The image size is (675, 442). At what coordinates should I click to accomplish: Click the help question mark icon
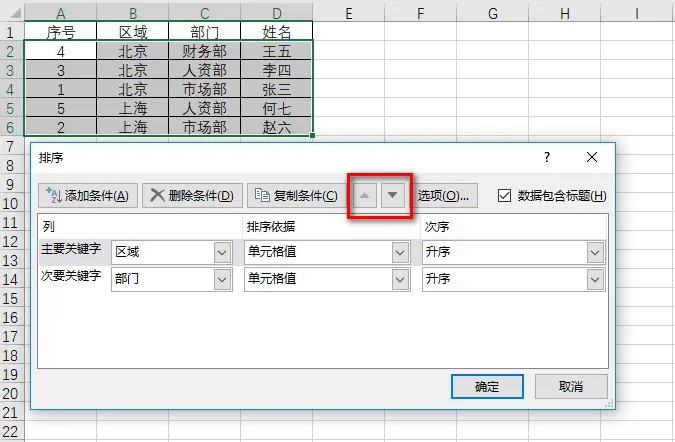(547, 157)
